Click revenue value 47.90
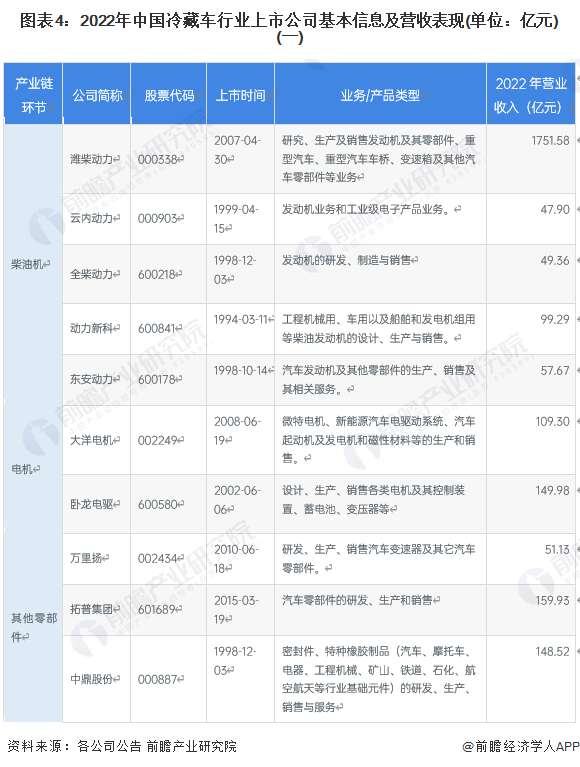 click(x=555, y=209)
